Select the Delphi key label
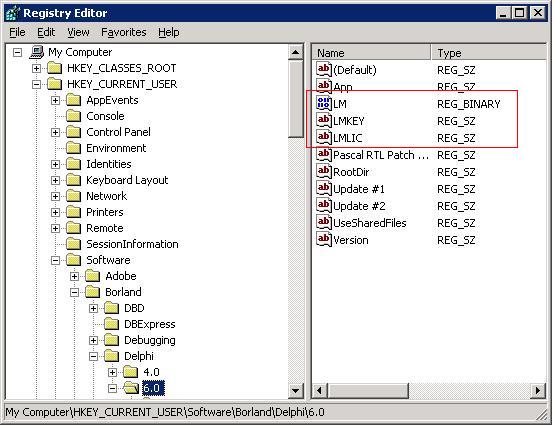The image size is (555, 427). [x=139, y=356]
